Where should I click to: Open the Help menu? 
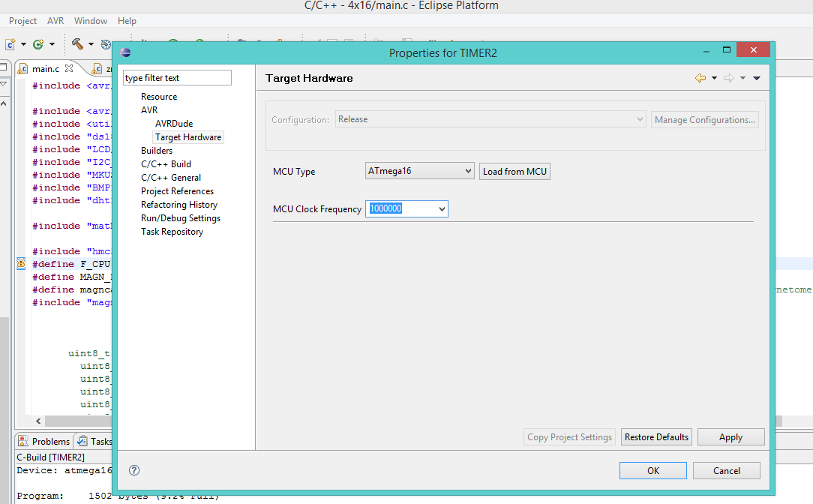127,21
